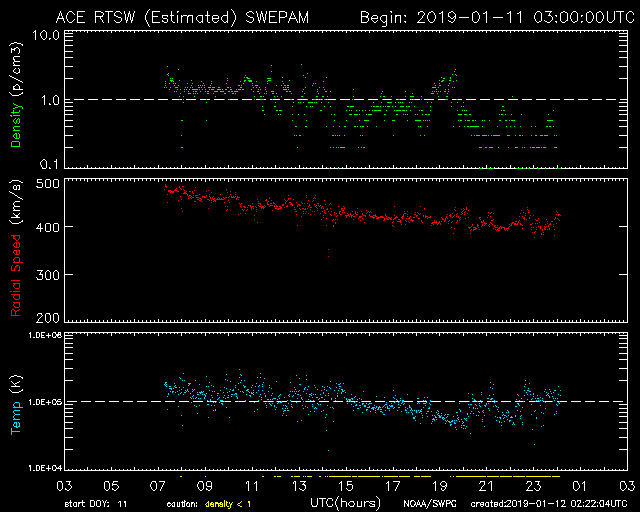Click the red Radial Speed axis label
The height and width of the screenshot is (512, 640).
point(16,255)
